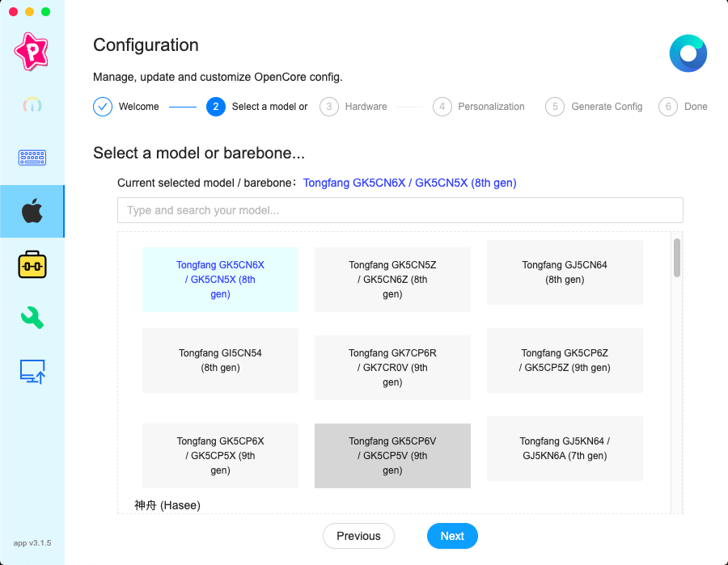Select Tongfang GJ5CN64 (8th gen) model
Viewport: 728px width, 565px height.
565,272
